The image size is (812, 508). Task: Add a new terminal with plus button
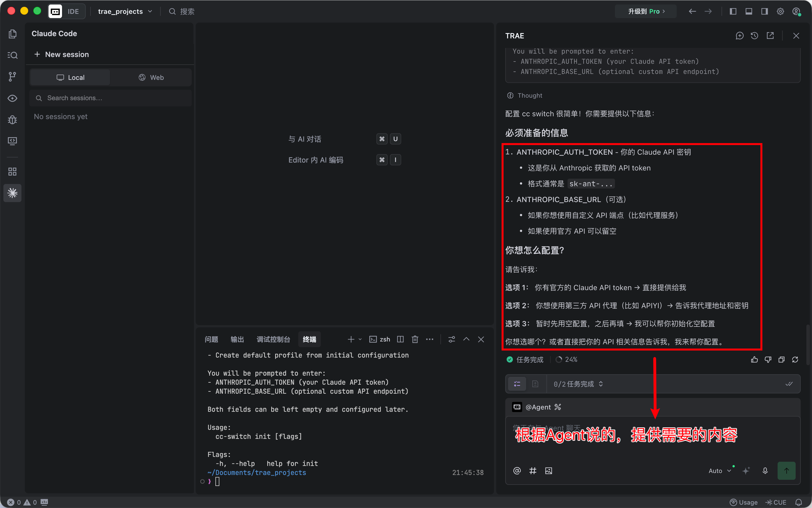point(351,339)
